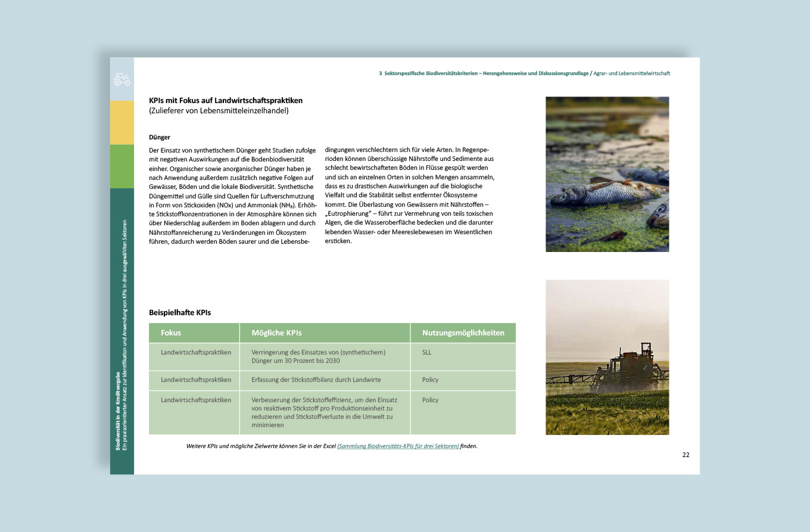Select the crop sprayer photograph
The height and width of the screenshot is (532, 810).
(607, 357)
